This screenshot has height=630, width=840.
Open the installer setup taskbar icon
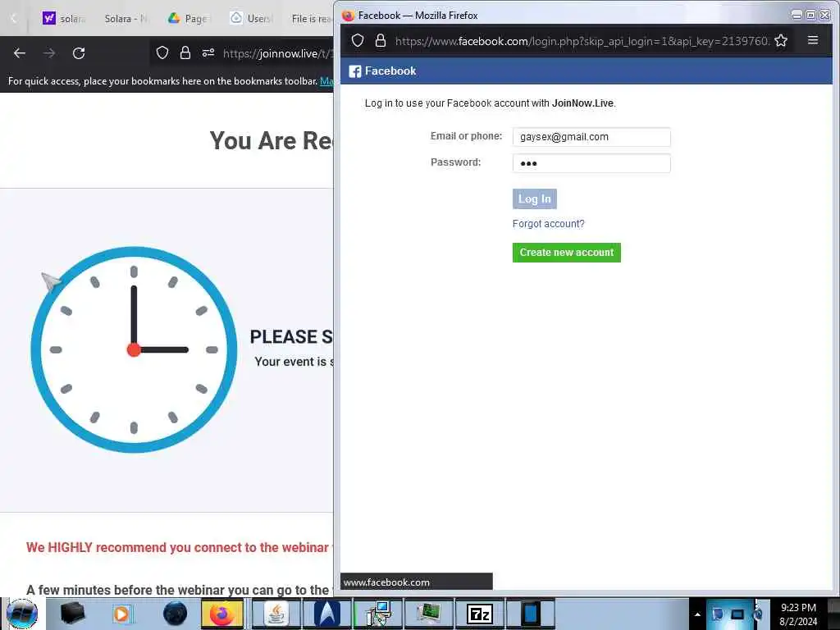(x=377, y=614)
